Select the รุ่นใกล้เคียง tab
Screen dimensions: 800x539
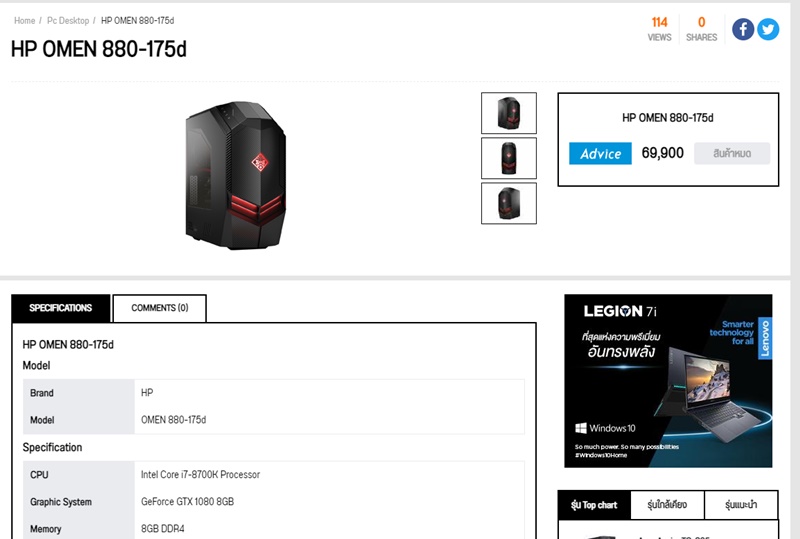point(667,505)
